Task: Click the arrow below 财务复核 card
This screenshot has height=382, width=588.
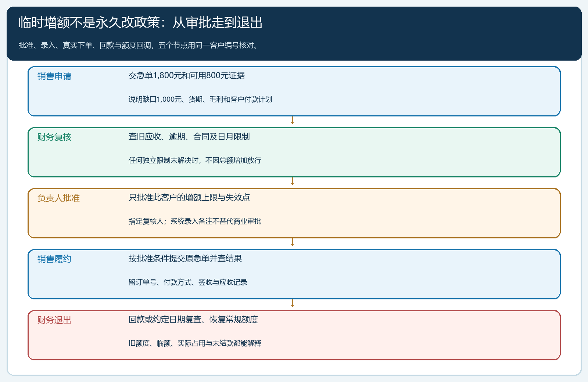Action: [x=293, y=181]
